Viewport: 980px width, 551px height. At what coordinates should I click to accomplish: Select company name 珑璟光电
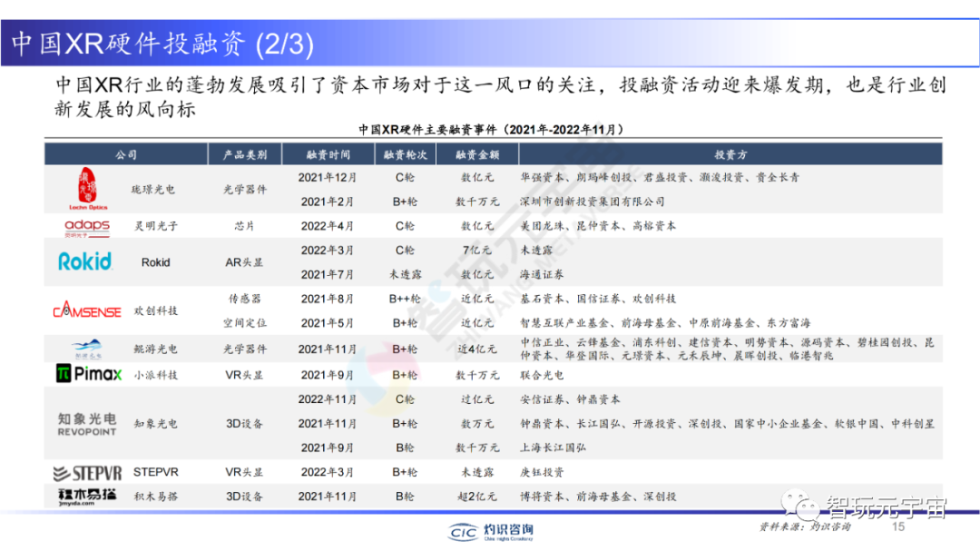point(153,190)
